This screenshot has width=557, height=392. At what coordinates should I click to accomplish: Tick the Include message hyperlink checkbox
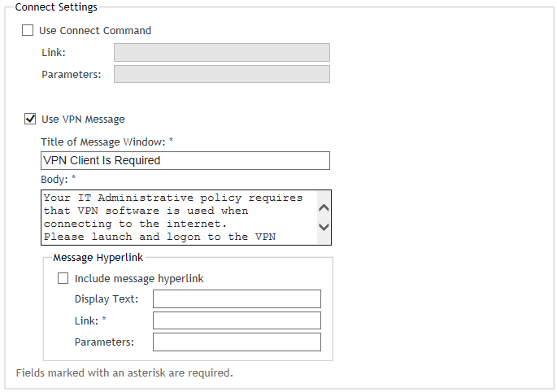tap(63, 278)
